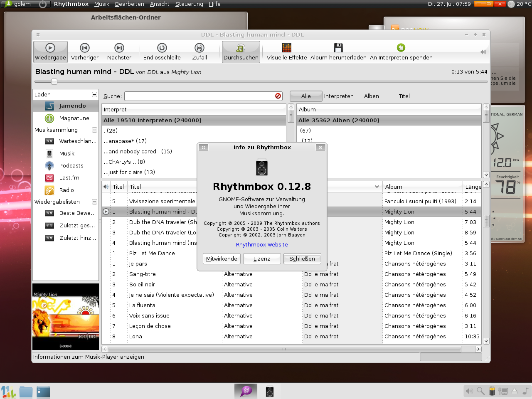
Task: Collapse the Musiksammlung sidebar section
Action: (94, 130)
